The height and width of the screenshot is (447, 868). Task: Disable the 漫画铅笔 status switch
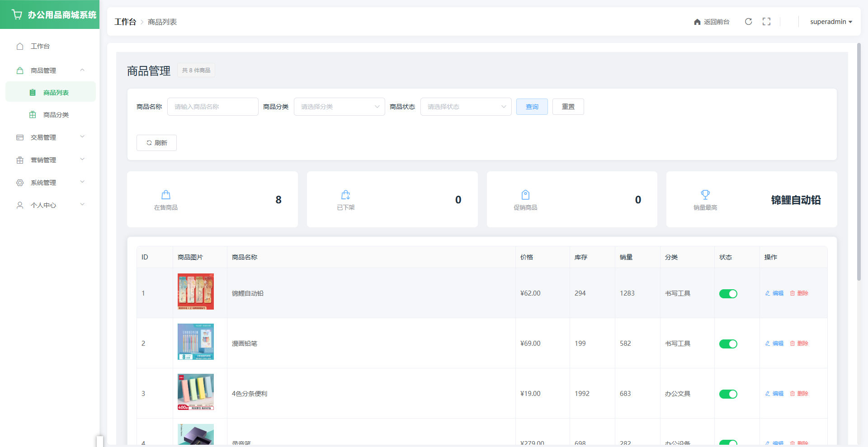(728, 344)
